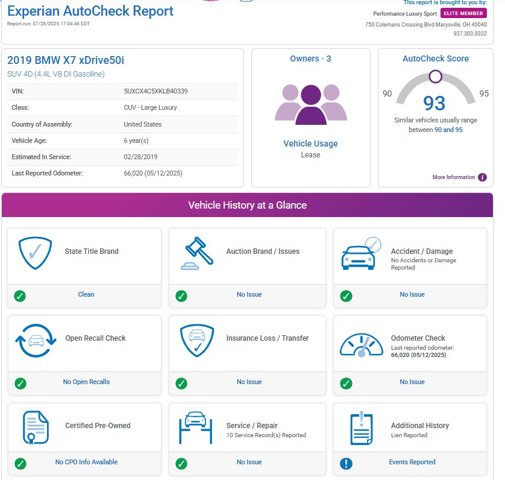This screenshot has height=480, width=505.
Task: Click No Issue under Auction Brand / Issues
Action: [x=249, y=294]
